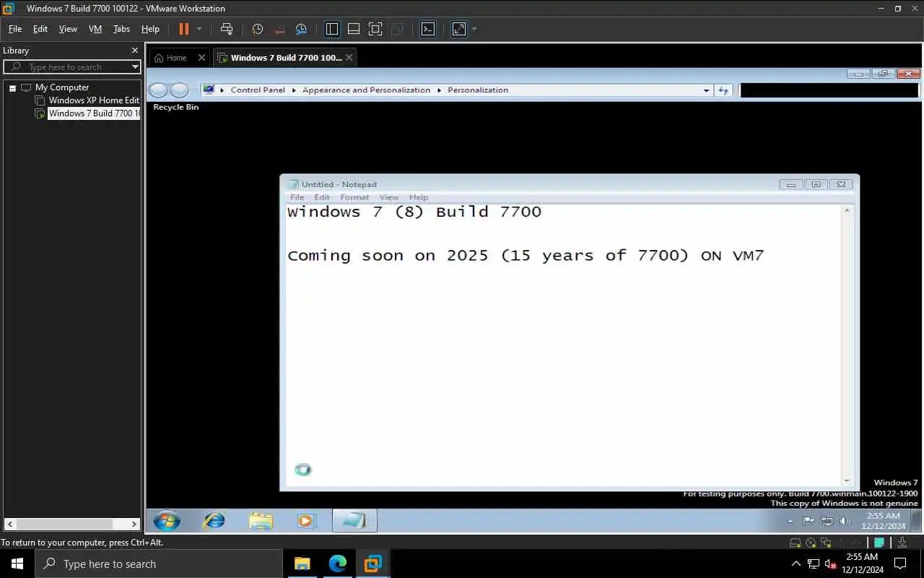Click the CD/DVD device status icon
Viewport: 924px width, 578px height.
810,543
